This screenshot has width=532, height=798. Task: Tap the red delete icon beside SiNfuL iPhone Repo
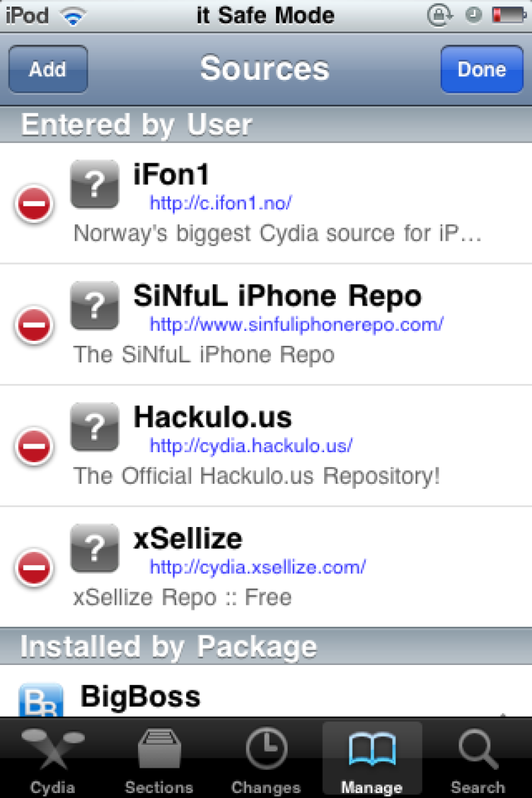point(34,325)
